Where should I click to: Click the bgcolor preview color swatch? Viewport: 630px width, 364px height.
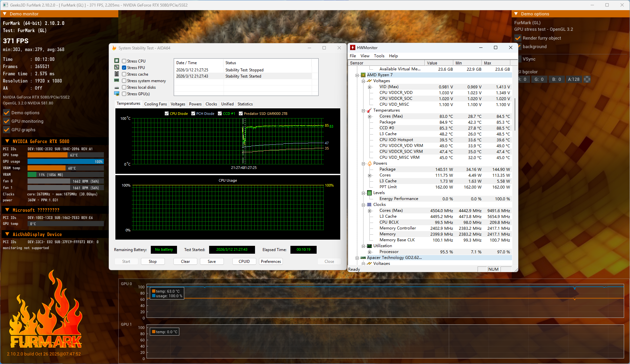point(587,79)
